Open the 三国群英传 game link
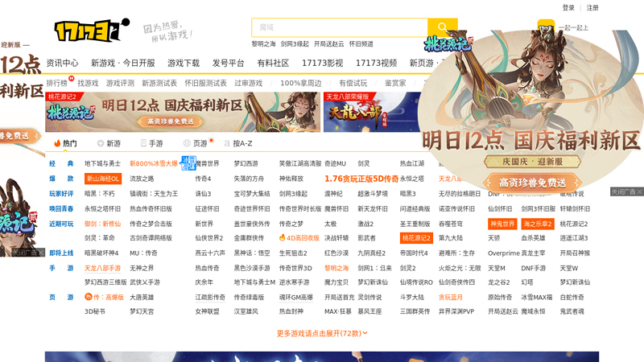 point(415,311)
